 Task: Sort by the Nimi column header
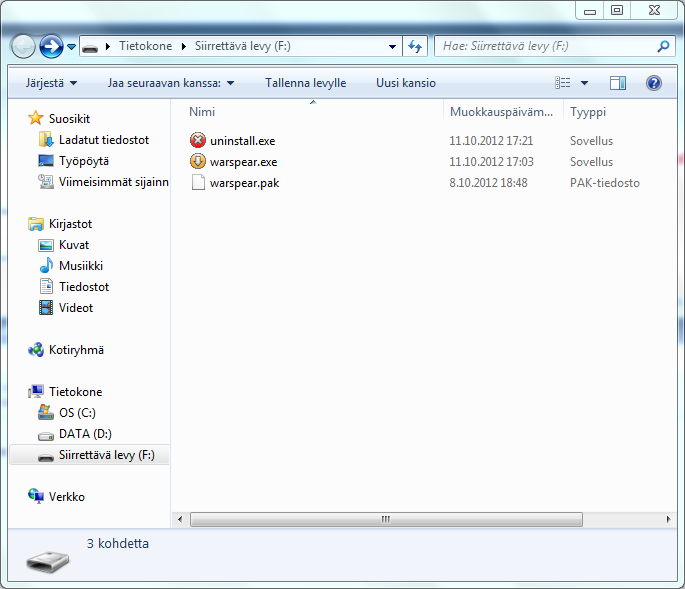(x=202, y=112)
